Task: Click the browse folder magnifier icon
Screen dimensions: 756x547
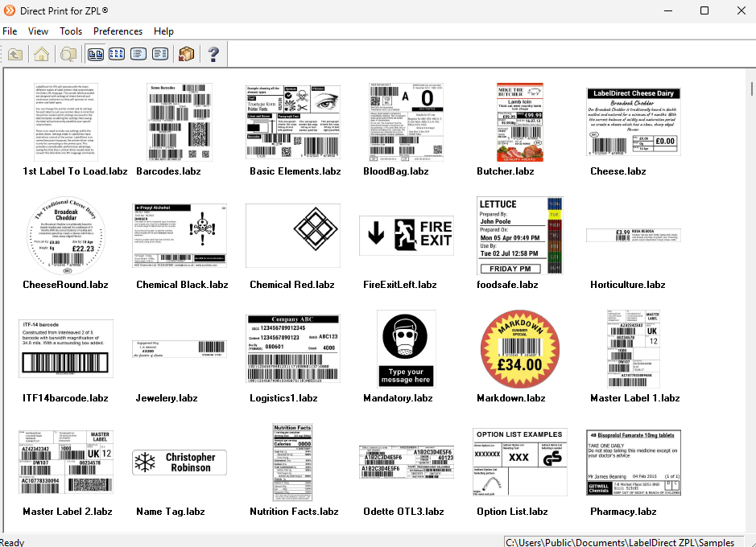Action: pos(68,54)
